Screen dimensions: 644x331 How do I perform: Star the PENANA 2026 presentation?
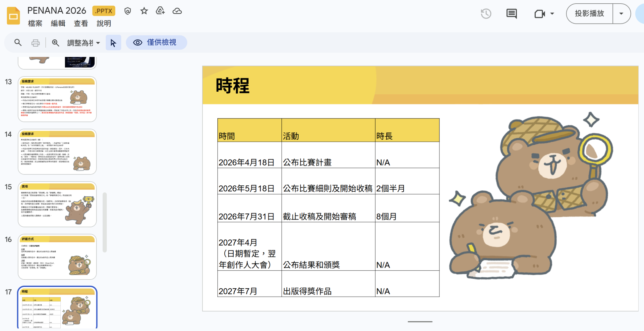click(x=144, y=11)
